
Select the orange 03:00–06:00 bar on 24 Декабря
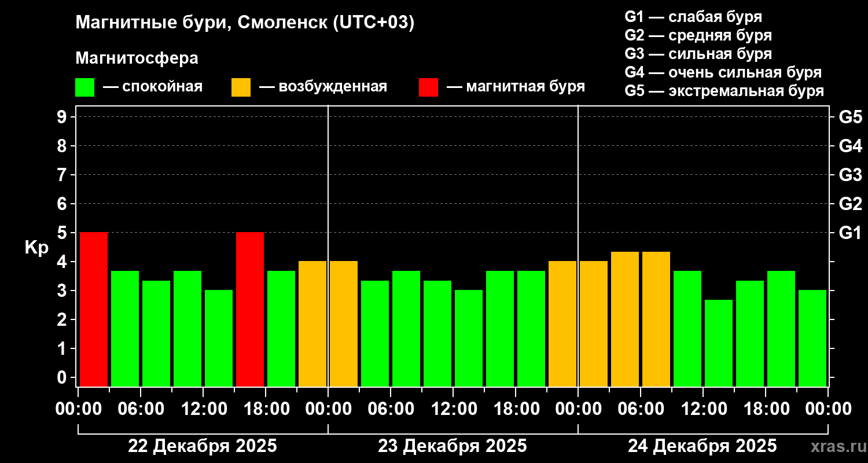(625, 319)
